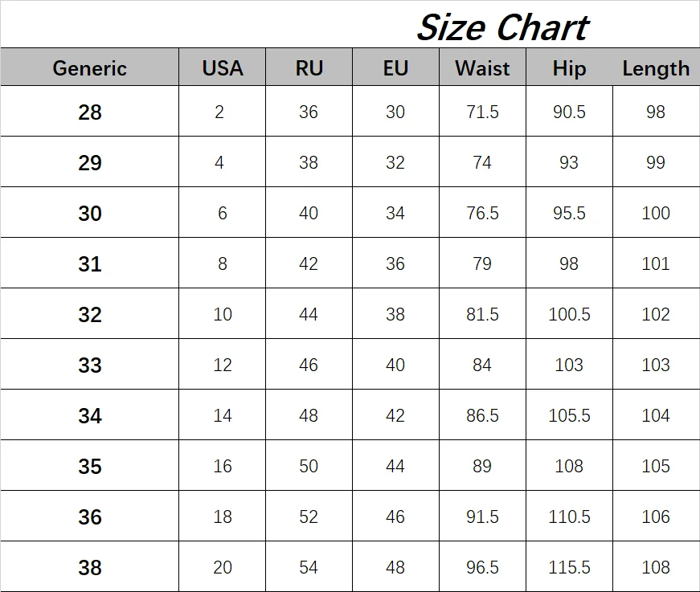Click the waist value 86.5
Screen dimensions: 700x592
click(x=482, y=416)
